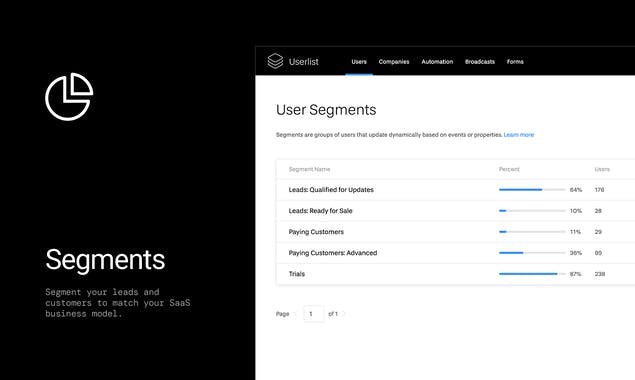Click the 64% progress bar
The image size is (635, 380).
point(532,190)
